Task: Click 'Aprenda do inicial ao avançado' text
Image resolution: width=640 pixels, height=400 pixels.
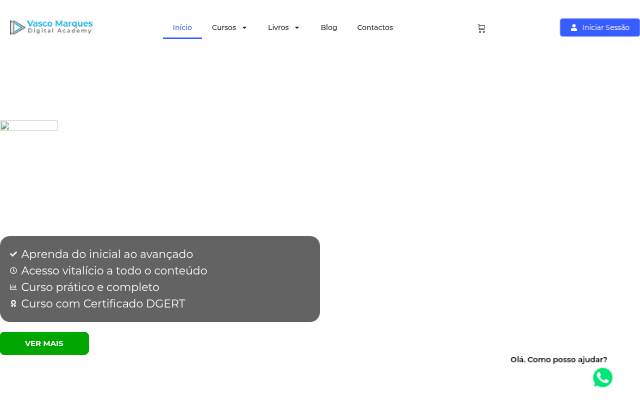Action: (107, 254)
